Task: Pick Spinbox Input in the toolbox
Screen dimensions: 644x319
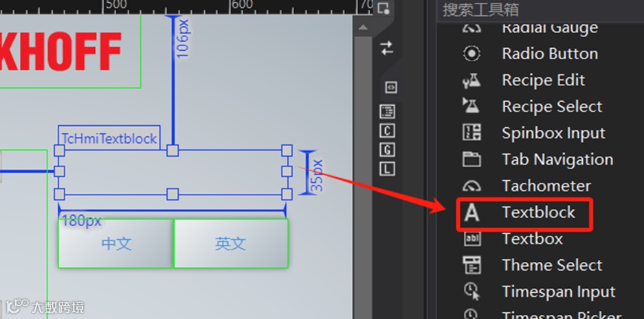Action: click(x=553, y=133)
